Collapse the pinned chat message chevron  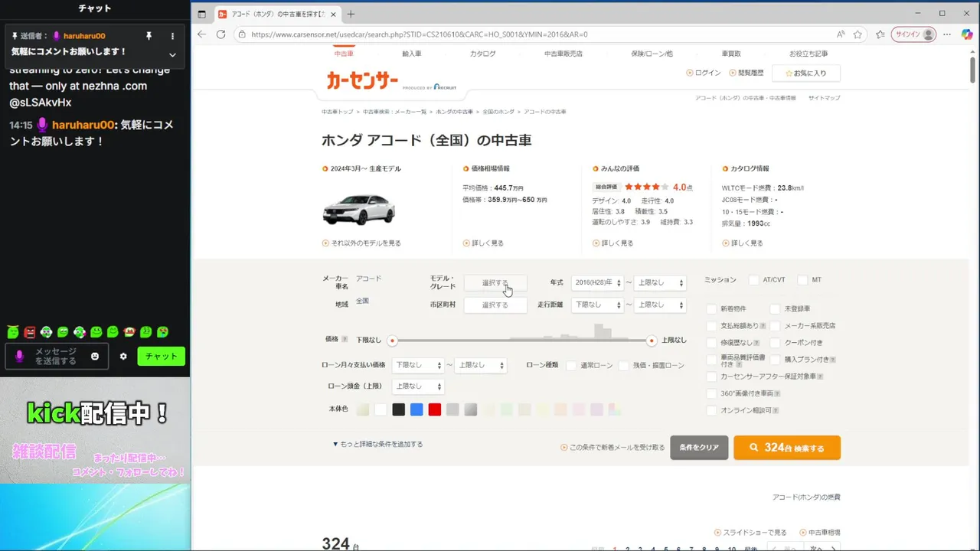(x=172, y=54)
